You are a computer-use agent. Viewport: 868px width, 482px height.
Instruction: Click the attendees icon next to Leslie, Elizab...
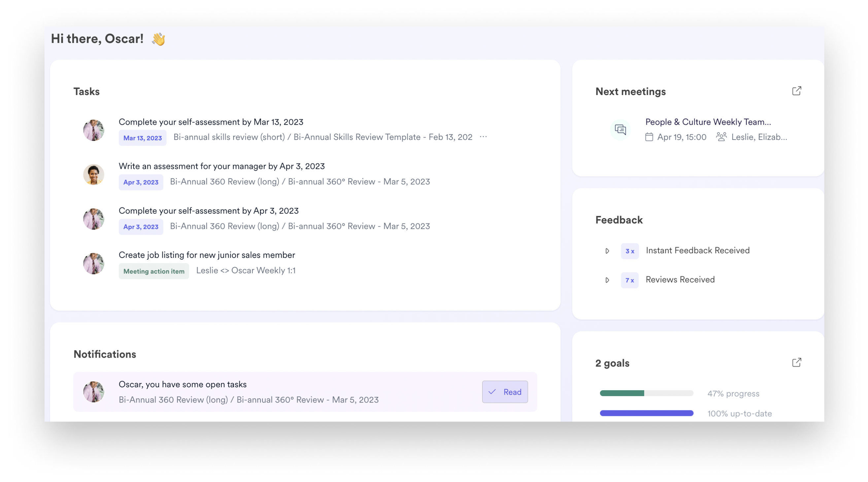[721, 137]
